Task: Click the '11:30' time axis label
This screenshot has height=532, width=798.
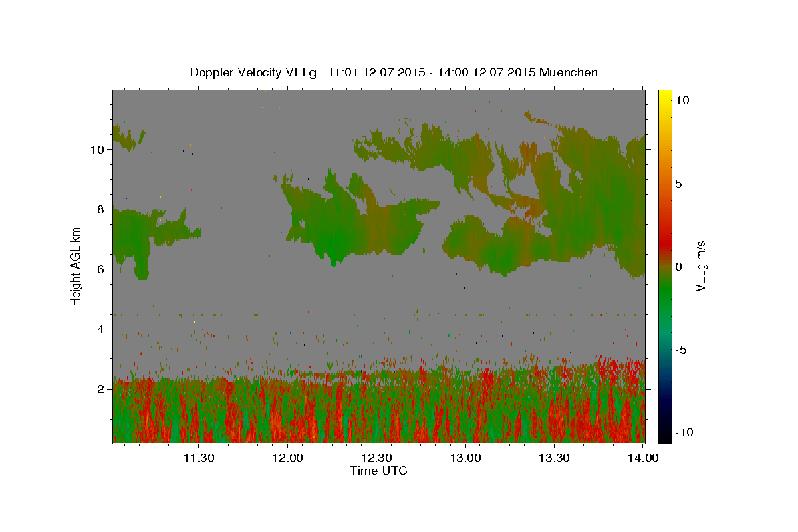Action: pyautogui.click(x=198, y=458)
